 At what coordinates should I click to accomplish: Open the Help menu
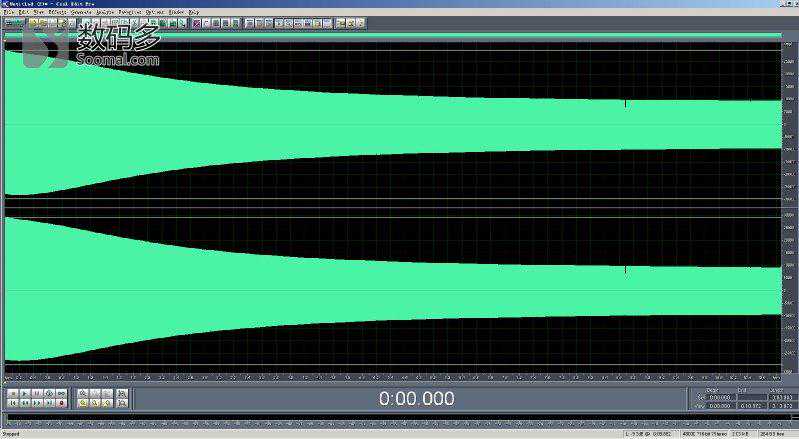pyautogui.click(x=194, y=12)
